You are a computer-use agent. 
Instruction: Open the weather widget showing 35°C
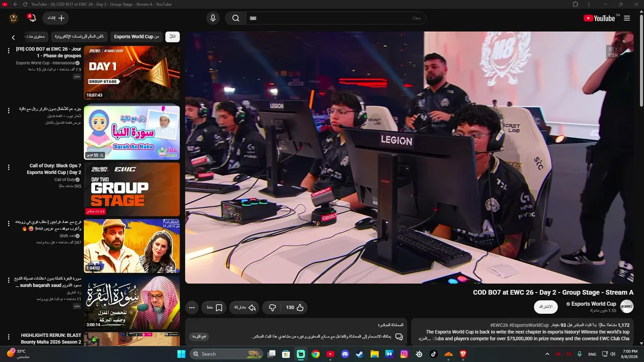coord(18,354)
